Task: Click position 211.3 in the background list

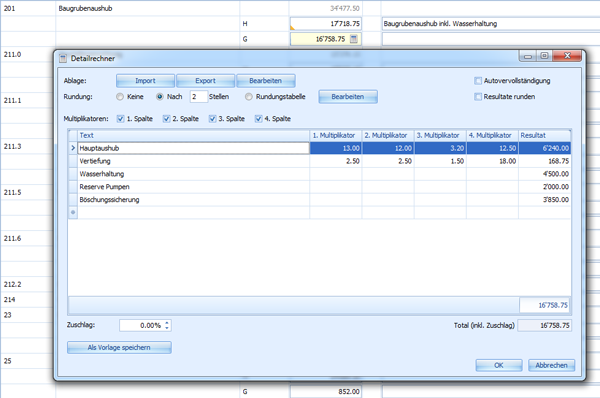Action: pos(13,146)
